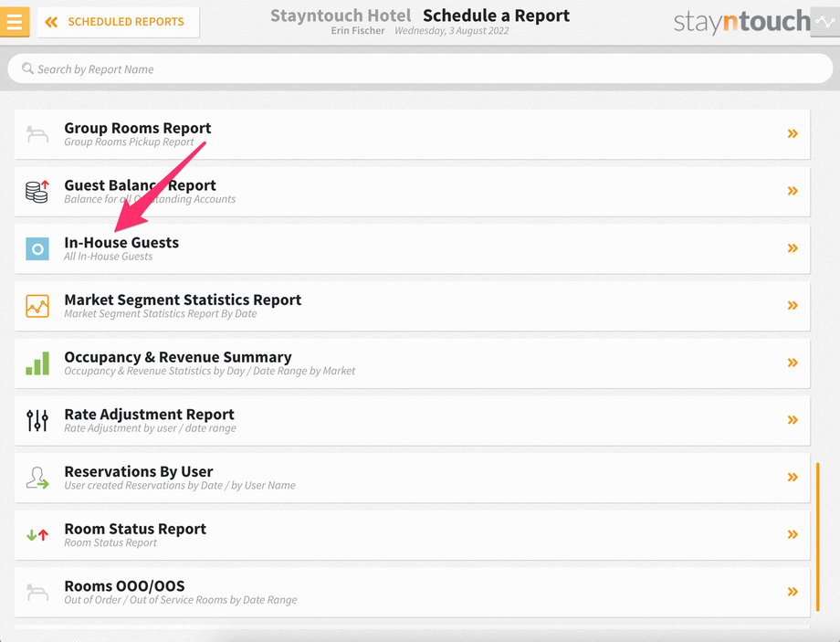840x642 pixels.
Task: Expand Guest Balance Report via chevron
Action: pyautogui.click(x=793, y=191)
